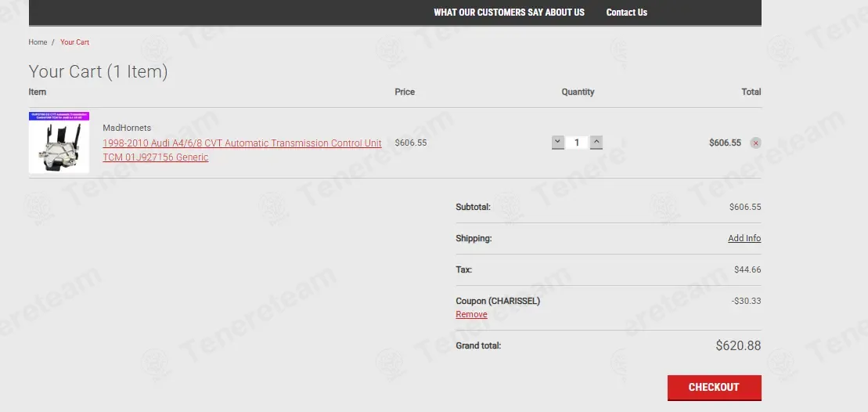Open the 1998-2010 Audi Transmission Control Unit link

[242, 150]
